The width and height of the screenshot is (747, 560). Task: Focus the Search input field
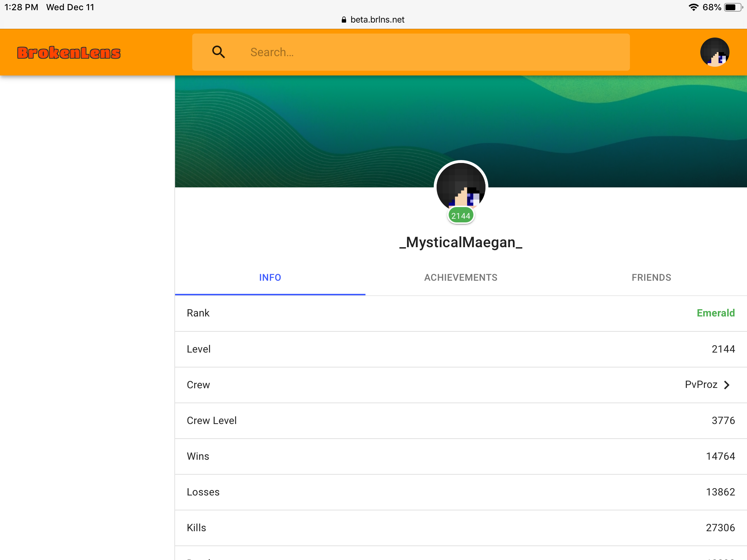[x=411, y=52]
